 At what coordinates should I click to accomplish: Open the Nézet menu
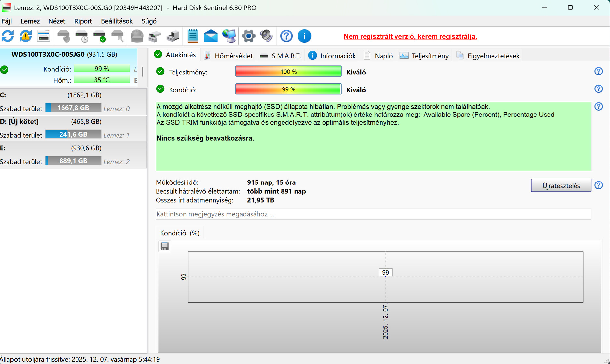coord(57,21)
